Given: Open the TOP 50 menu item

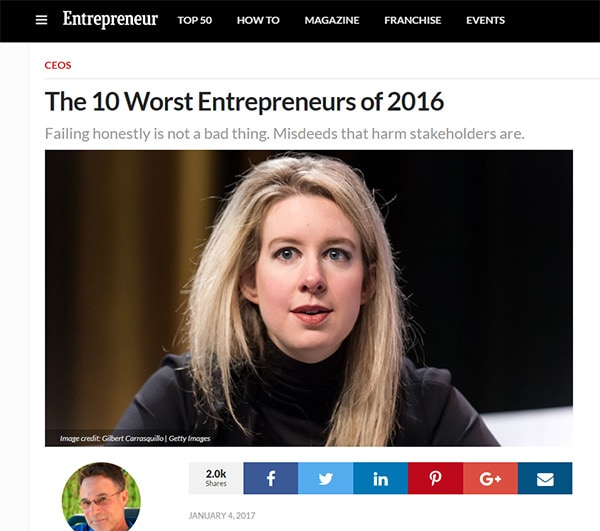Looking at the screenshot, I should click(x=194, y=20).
